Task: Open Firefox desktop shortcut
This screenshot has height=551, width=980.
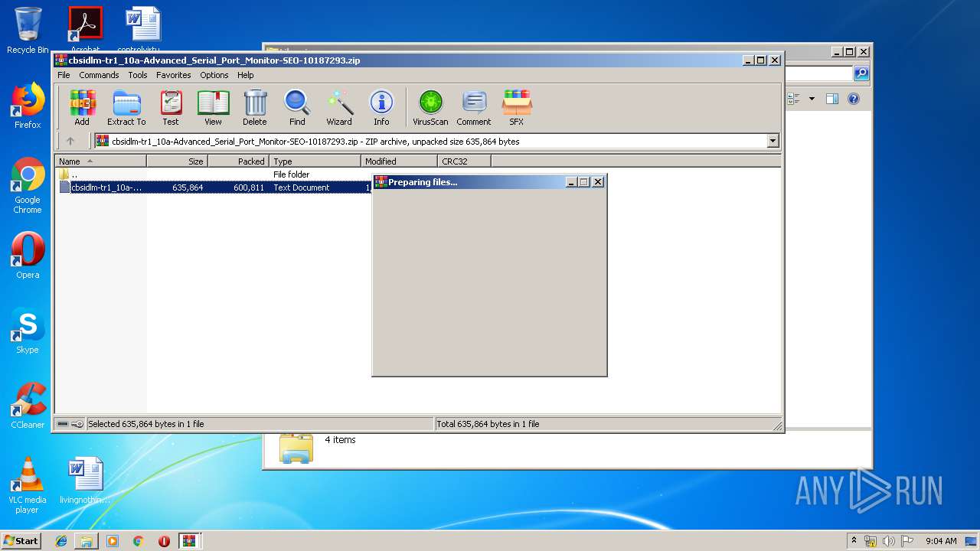Action: pyautogui.click(x=28, y=106)
